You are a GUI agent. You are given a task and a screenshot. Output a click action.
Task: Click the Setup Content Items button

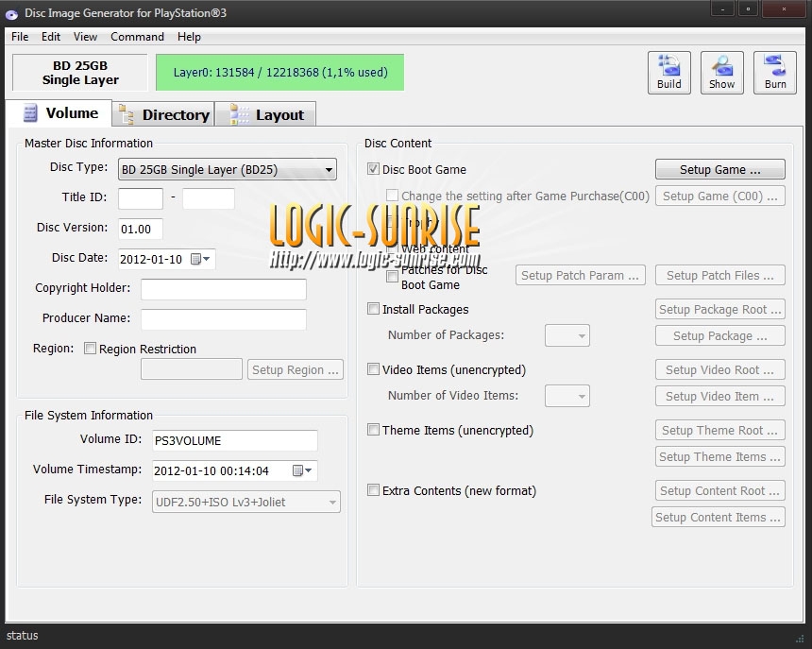click(x=719, y=517)
